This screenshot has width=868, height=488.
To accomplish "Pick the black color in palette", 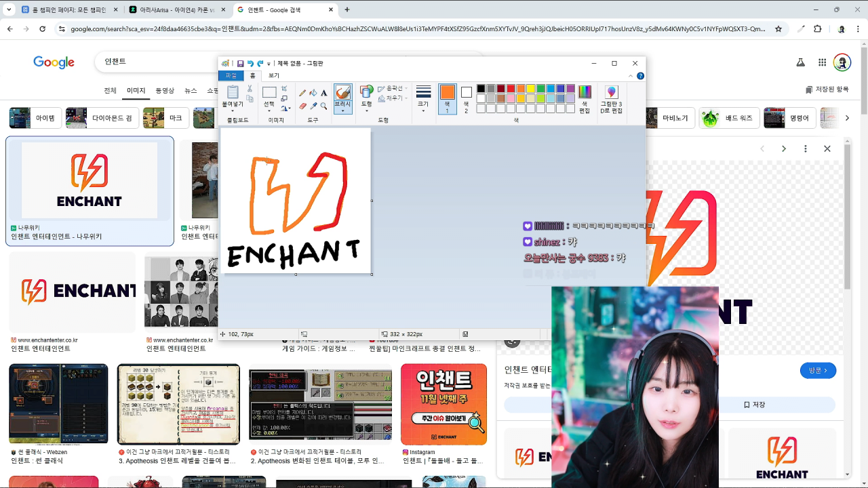I will click(x=481, y=89).
